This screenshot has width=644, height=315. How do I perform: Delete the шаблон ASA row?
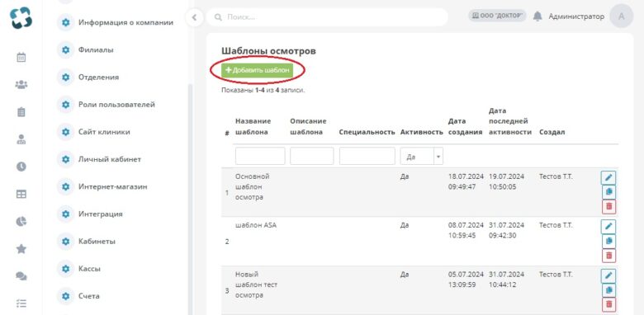[x=608, y=256]
